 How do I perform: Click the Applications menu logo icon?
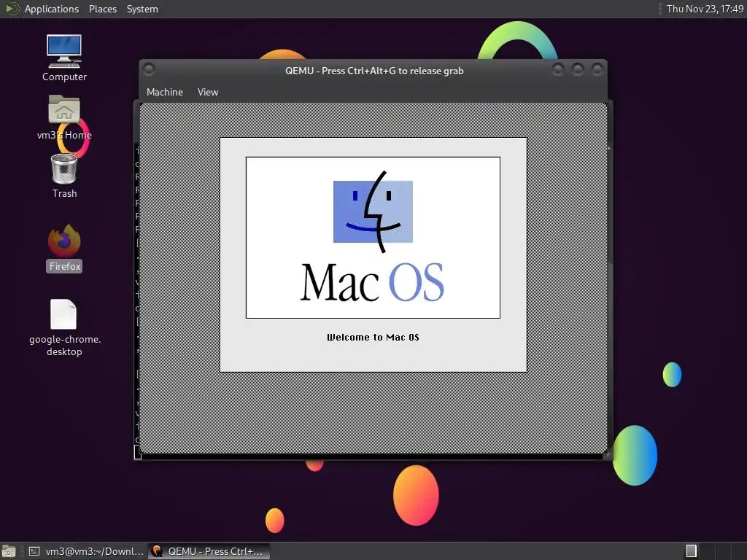pos(12,9)
